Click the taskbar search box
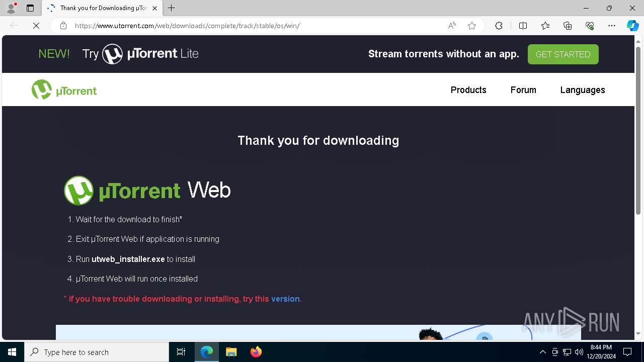This screenshot has height=362, width=644. click(x=97, y=352)
